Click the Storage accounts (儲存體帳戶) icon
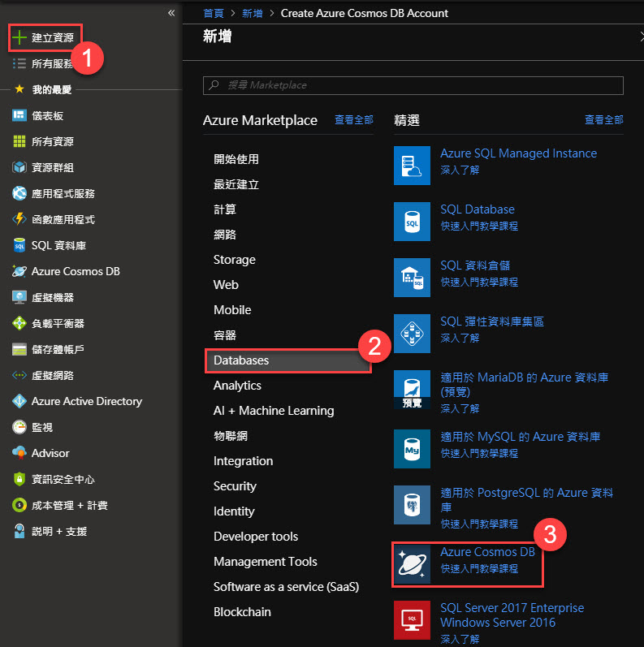The width and height of the screenshot is (644, 647). tap(19, 349)
